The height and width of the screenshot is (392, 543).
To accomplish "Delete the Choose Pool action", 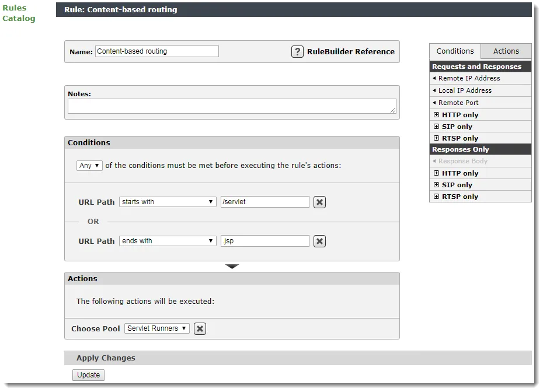I will coord(200,328).
